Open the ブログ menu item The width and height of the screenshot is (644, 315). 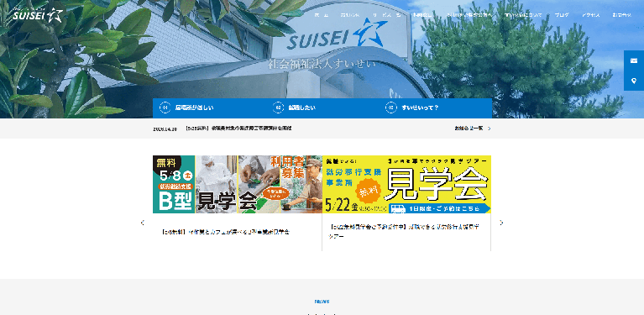[562, 15]
